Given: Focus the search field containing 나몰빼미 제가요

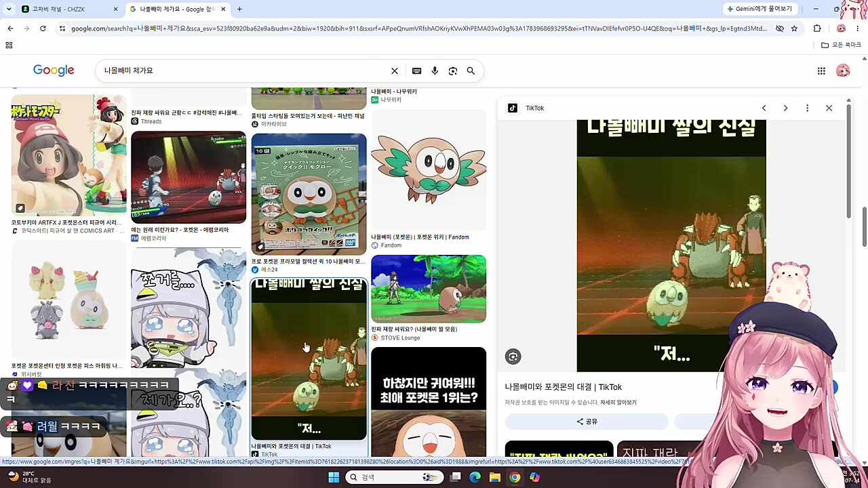Looking at the screenshot, I should point(244,70).
